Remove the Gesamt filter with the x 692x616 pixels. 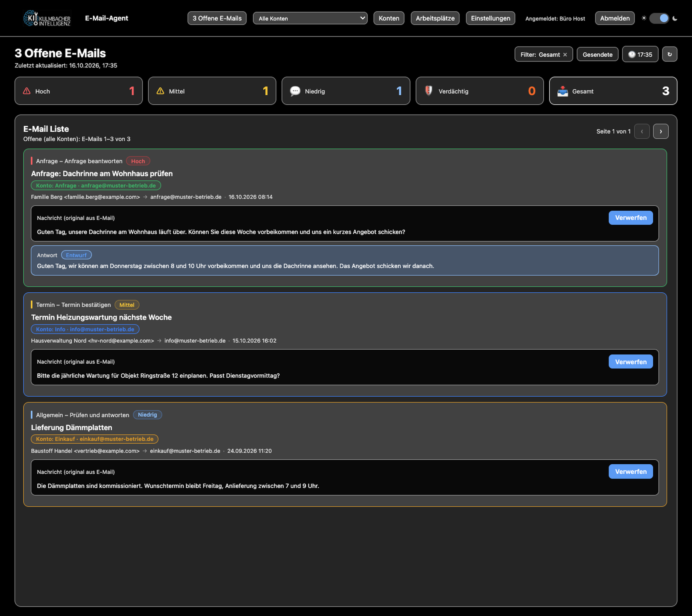565,55
